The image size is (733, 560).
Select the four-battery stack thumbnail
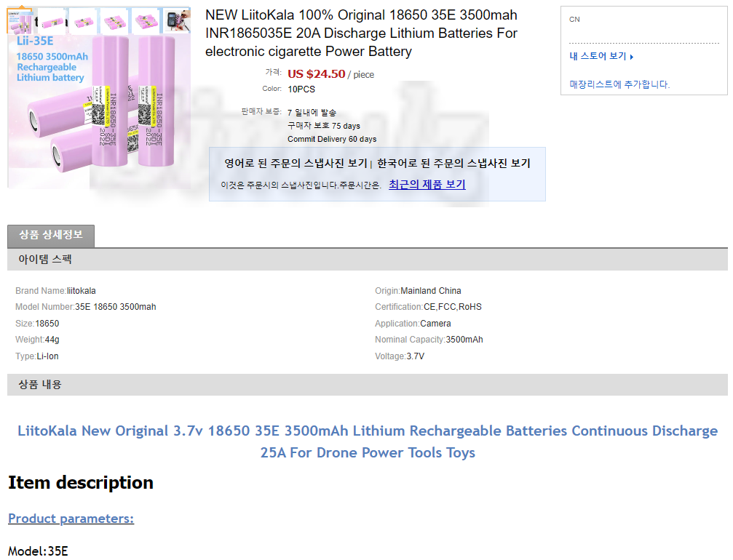114,20
